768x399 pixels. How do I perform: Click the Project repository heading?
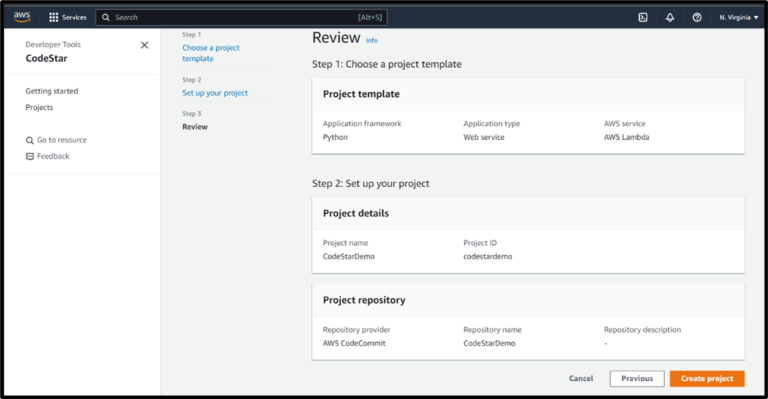click(364, 300)
